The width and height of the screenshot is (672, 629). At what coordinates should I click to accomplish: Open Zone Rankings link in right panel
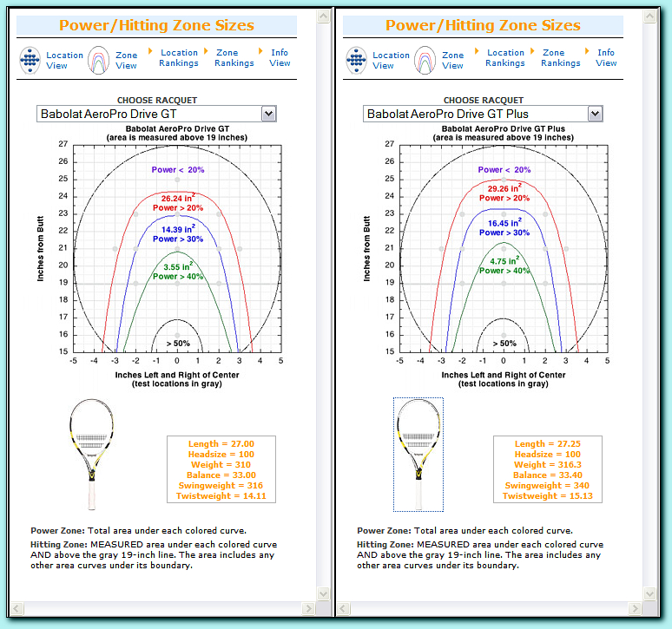tap(561, 58)
